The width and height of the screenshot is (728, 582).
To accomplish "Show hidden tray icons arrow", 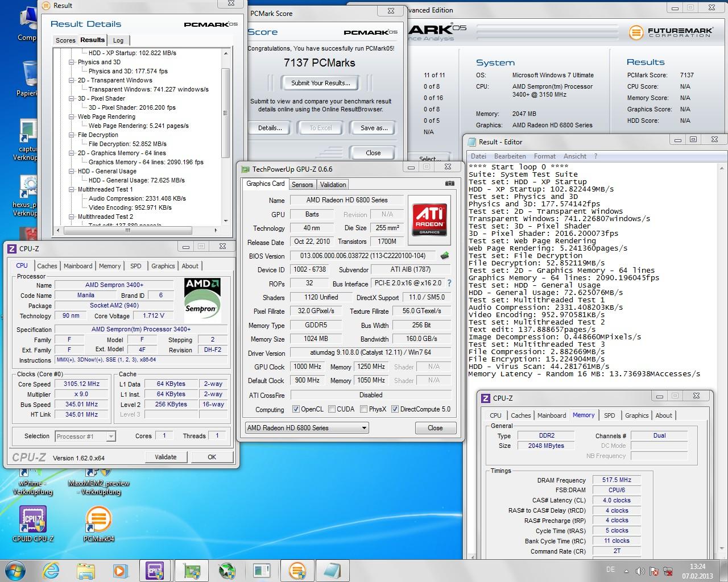I will click(x=626, y=571).
